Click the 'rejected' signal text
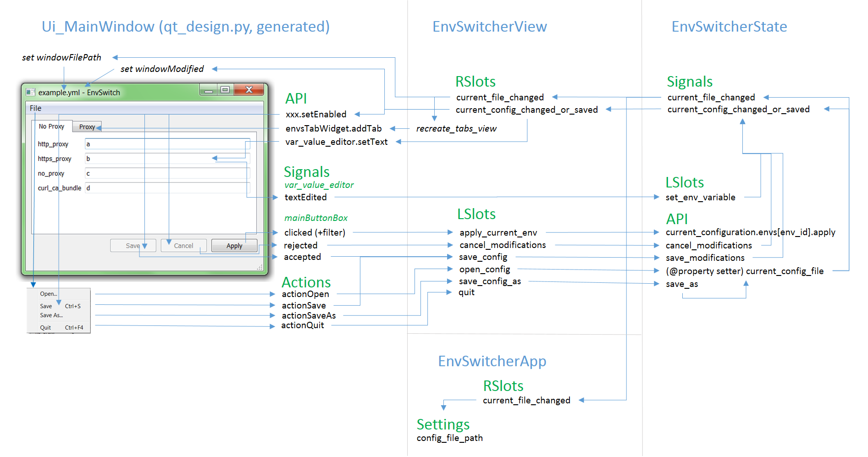The width and height of the screenshot is (868, 457). pyautogui.click(x=300, y=245)
